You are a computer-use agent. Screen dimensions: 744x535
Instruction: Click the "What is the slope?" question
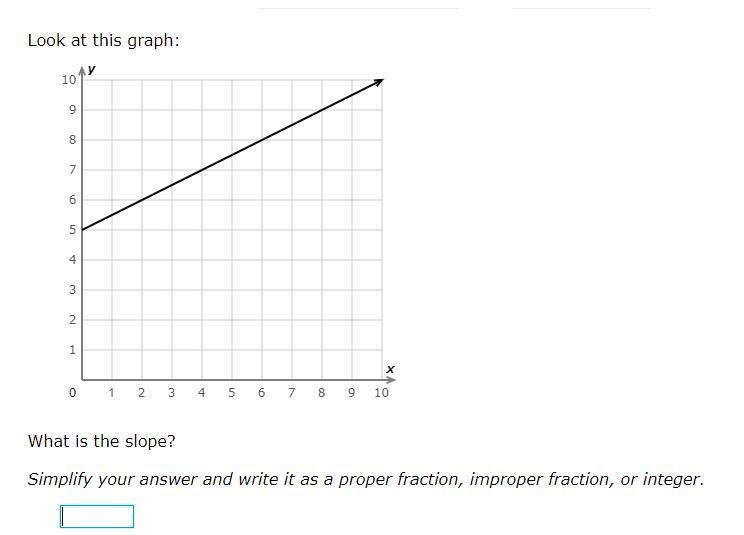coord(102,441)
